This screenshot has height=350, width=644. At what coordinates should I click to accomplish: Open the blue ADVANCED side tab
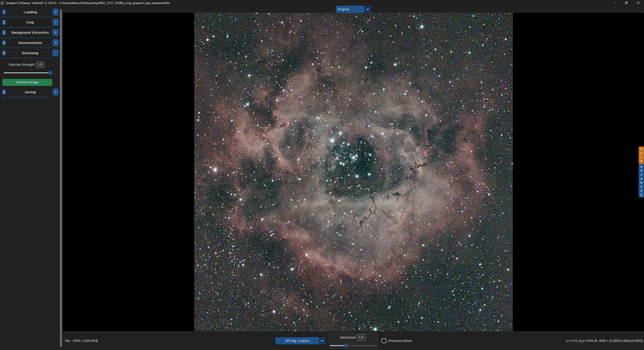tap(641, 181)
